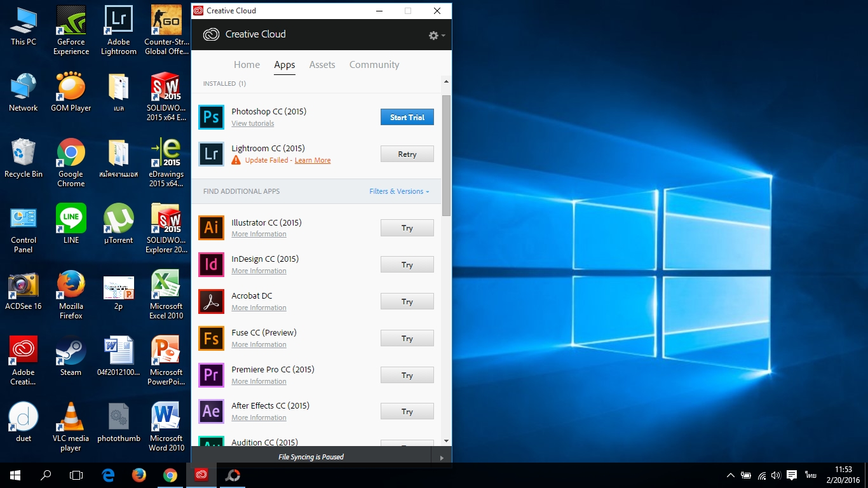This screenshot has width=868, height=488.
Task: Click the INSTALLED (1) section header
Action: point(224,83)
